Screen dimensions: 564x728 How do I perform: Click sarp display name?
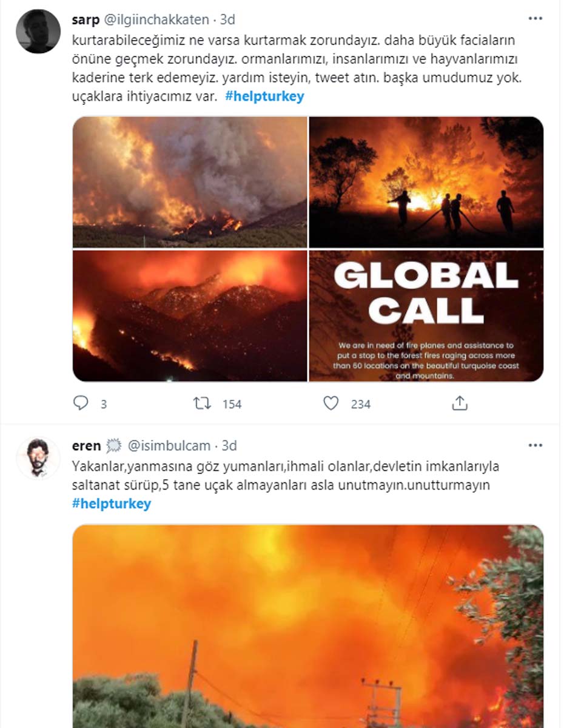(x=86, y=19)
